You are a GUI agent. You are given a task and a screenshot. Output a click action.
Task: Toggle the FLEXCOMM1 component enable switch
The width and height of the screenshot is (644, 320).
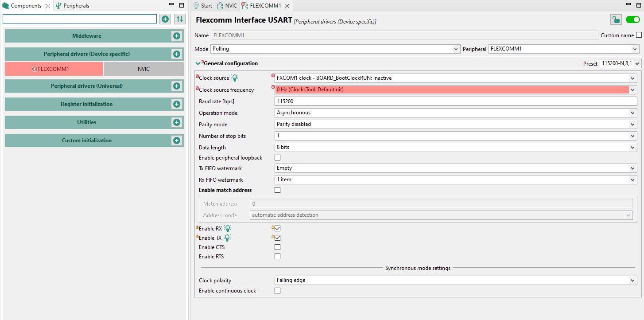tap(632, 20)
